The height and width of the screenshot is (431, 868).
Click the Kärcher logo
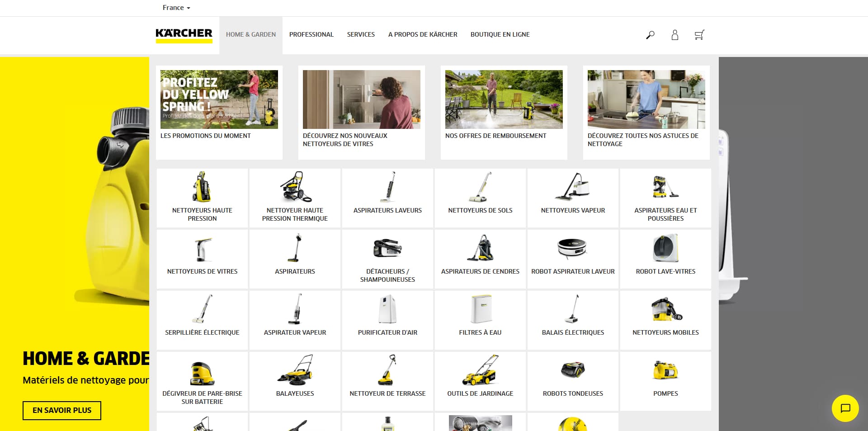184,35
